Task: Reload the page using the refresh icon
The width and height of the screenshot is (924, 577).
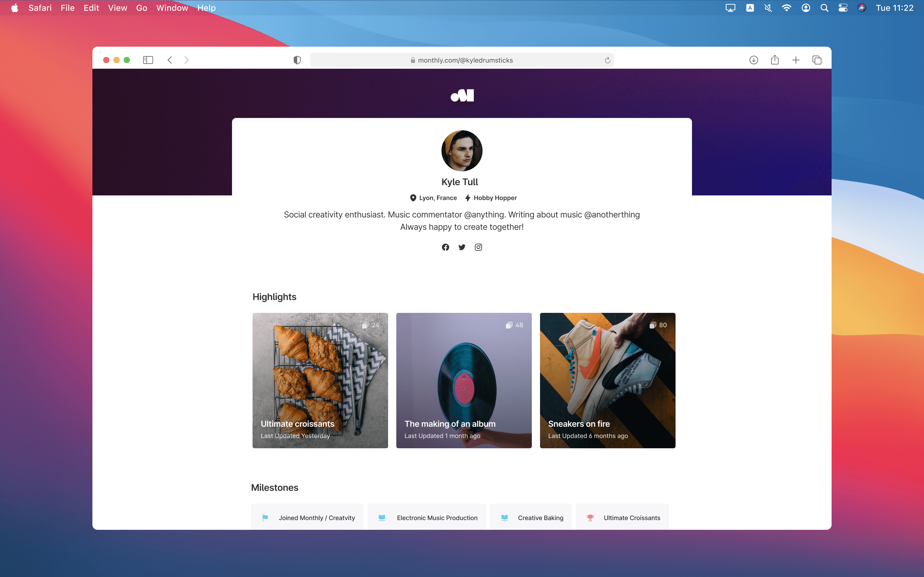Action: point(607,60)
